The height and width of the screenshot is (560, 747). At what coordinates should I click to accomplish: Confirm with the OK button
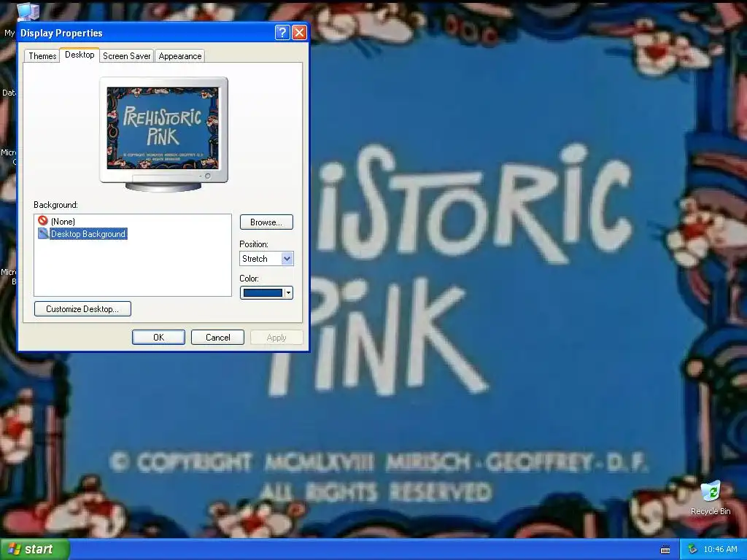[158, 337]
